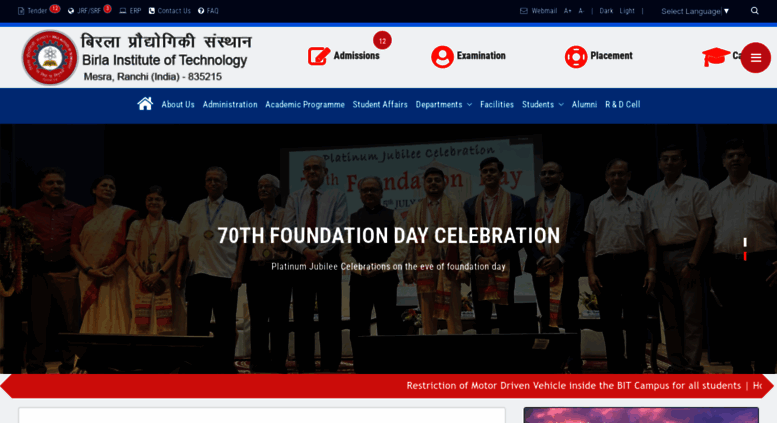Expand the Students dropdown menu
Viewport: 777px width, 423px height.
[543, 105]
